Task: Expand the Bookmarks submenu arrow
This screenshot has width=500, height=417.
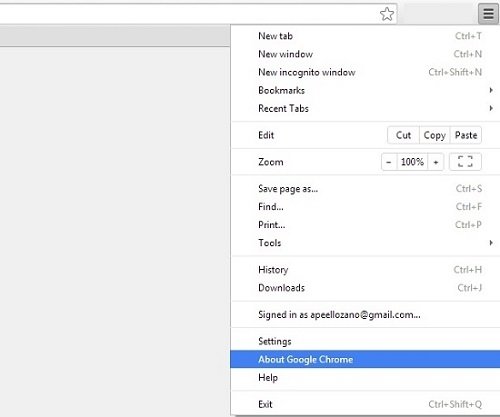Action: coord(491,90)
